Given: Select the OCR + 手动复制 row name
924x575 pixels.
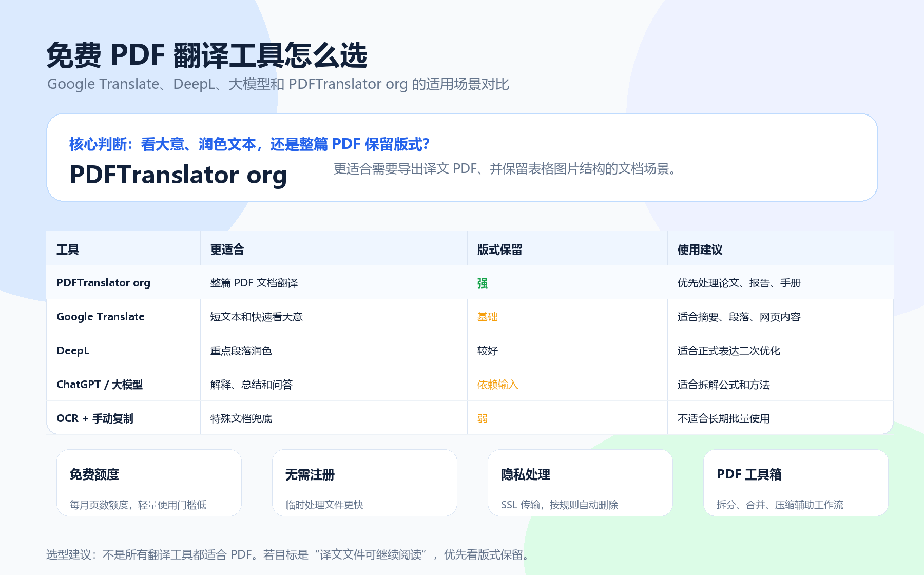Looking at the screenshot, I should tap(95, 418).
